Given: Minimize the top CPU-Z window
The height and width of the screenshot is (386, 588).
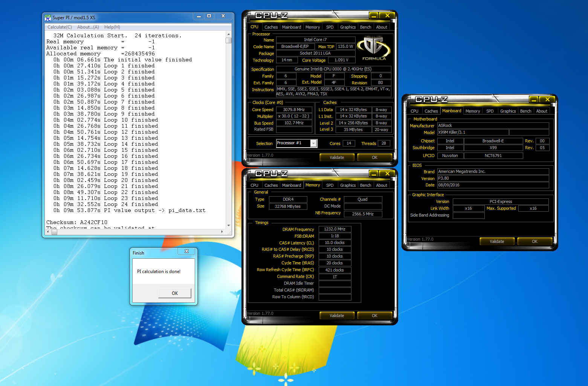Looking at the screenshot, I should pyautogui.click(x=373, y=15).
